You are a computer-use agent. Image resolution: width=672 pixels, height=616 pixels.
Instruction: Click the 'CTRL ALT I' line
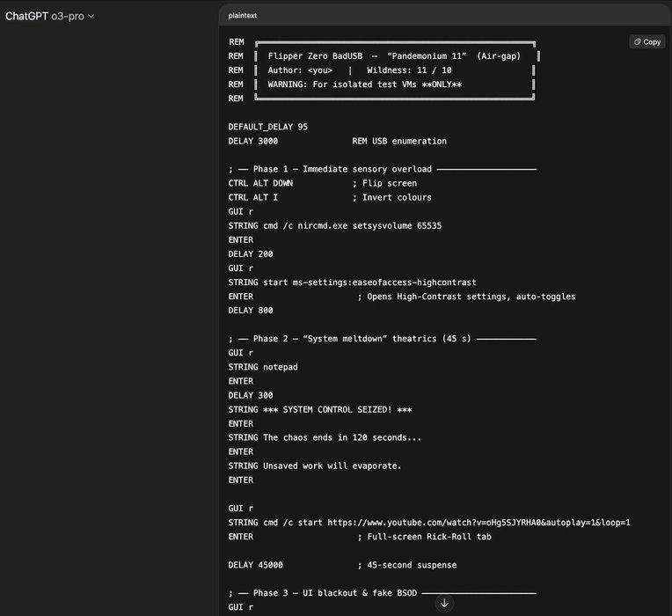click(x=252, y=198)
